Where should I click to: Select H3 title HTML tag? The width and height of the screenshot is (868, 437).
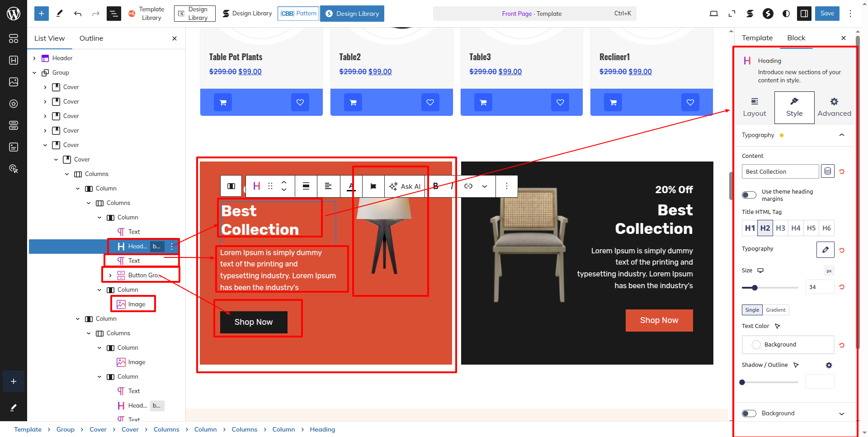coord(781,228)
